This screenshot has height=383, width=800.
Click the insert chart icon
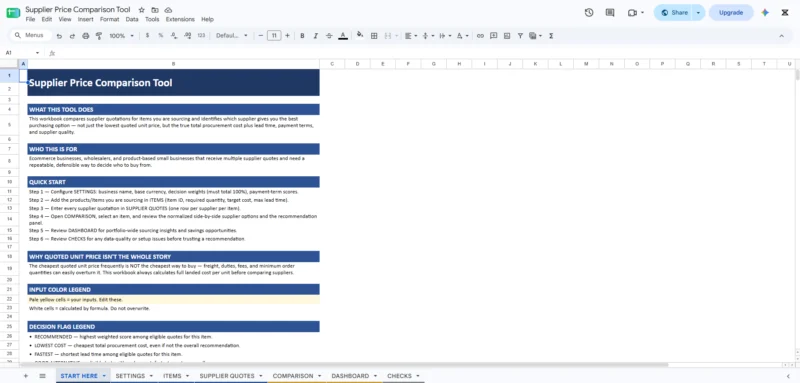(507, 36)
